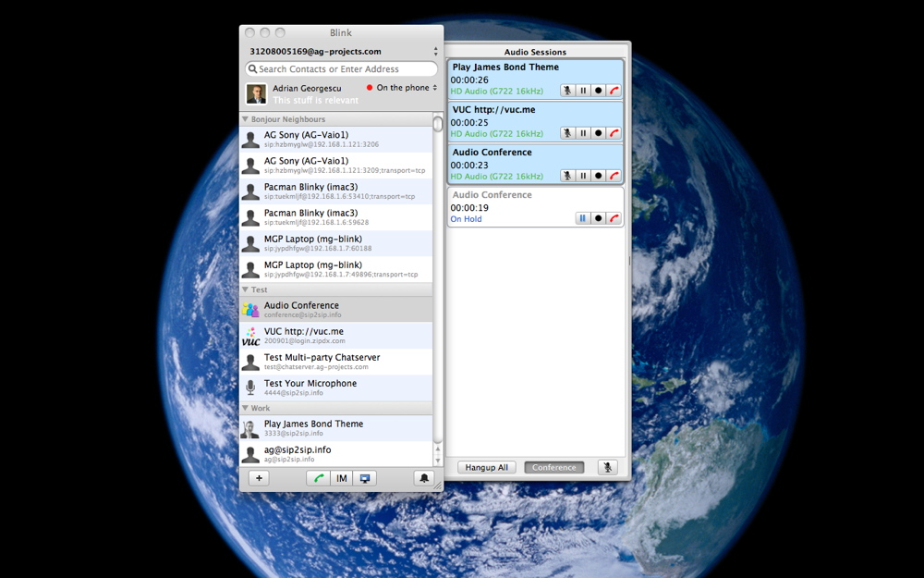Viewport: 924px width, 578px height.
Task: Collapse the Bonjour Neighbours group
Action: pyautogui.click(x=245, y=119)
